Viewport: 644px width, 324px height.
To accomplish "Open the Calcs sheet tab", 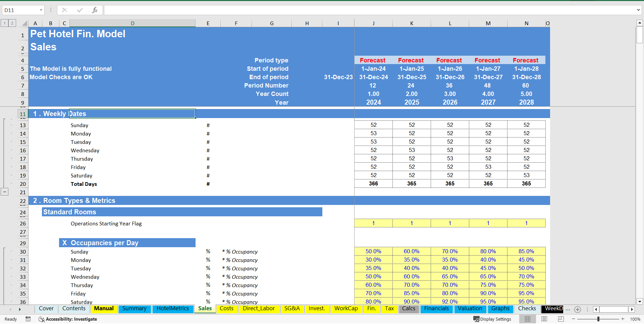I will [409, 309].
